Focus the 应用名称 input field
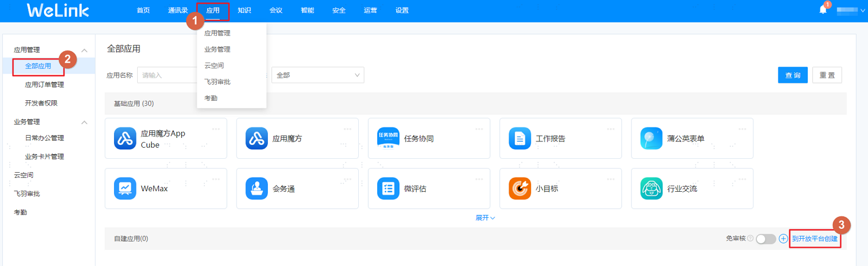The width and height of the screenshot is (868, 266). point(167,75)
